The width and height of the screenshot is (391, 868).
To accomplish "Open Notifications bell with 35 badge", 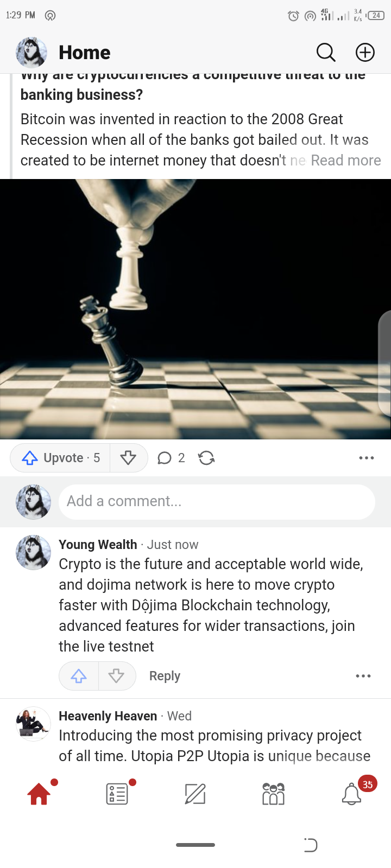I will [x=352, y=794].
